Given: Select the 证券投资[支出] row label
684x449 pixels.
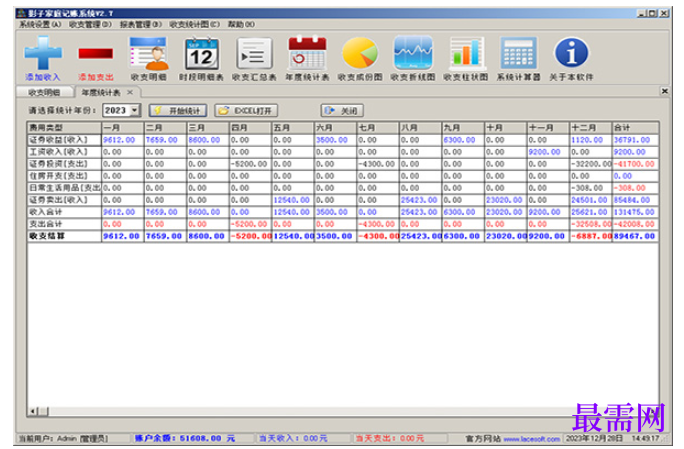Looking at the screenshot, I should pyautogui.click(x=64, y=164).
